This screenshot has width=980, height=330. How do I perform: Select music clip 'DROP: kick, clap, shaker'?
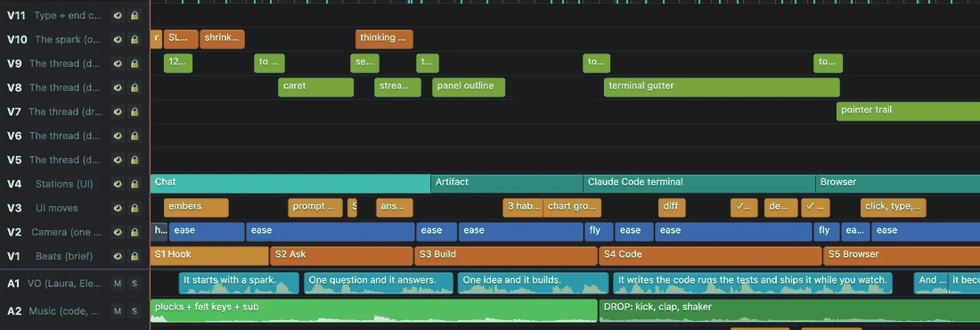coord(789,310)
